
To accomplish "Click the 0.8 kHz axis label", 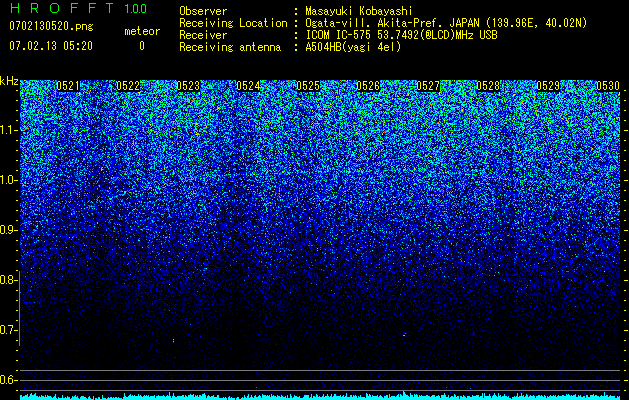I will point(8,280).
